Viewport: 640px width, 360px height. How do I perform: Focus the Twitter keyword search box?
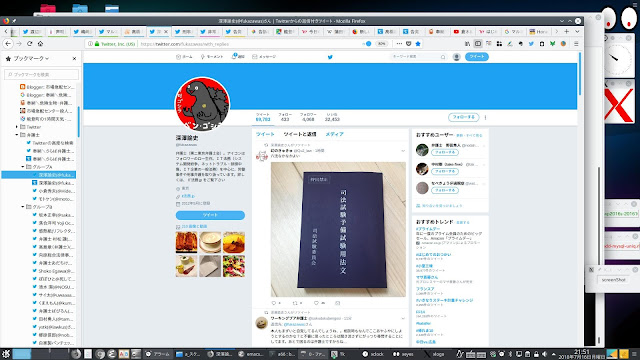click(x=418, y=57)
